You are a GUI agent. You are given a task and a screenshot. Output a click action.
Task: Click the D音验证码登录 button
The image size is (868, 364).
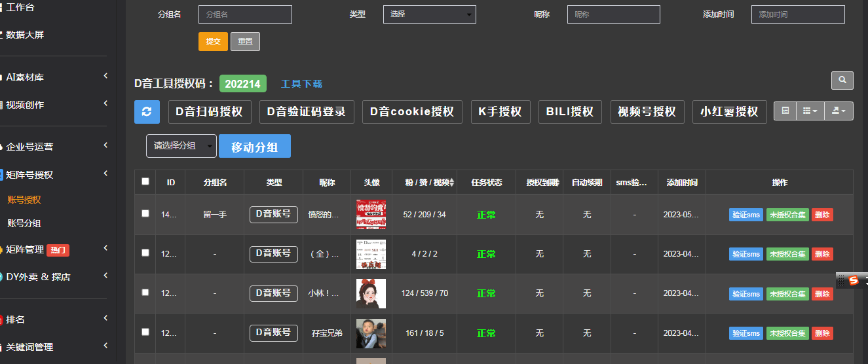tap(307, 112)
